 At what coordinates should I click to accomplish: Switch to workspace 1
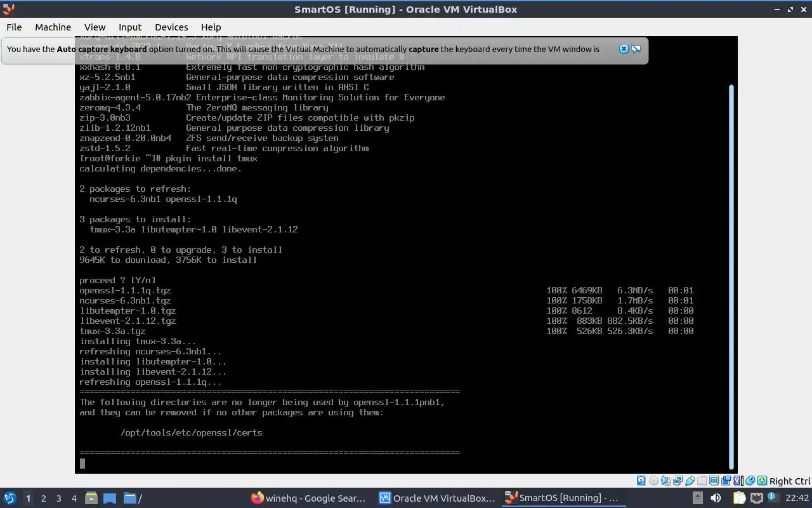28,498
